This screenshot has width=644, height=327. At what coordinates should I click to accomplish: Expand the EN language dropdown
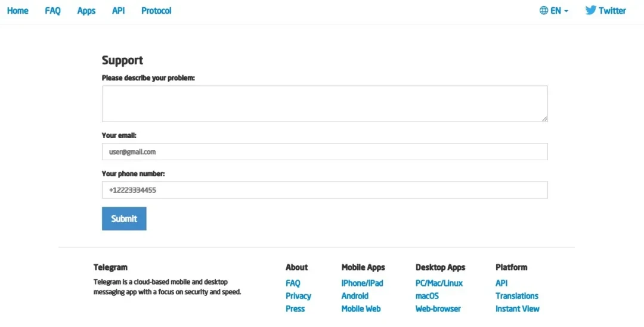[554, 11]
